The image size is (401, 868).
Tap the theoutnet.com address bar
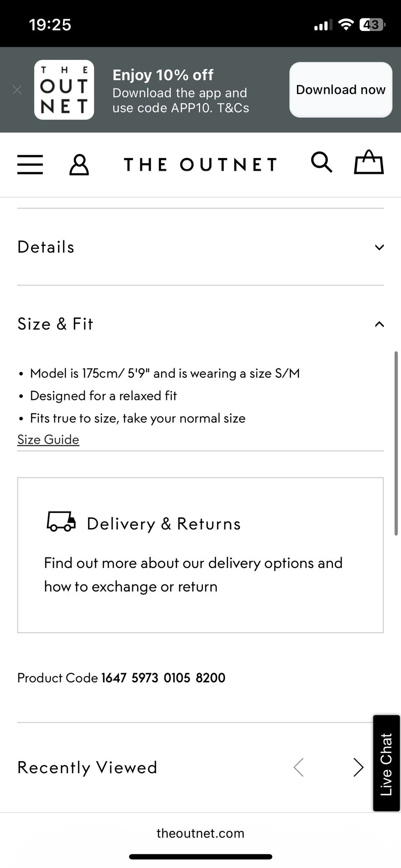pyautogui.click(x=200, y=833)
